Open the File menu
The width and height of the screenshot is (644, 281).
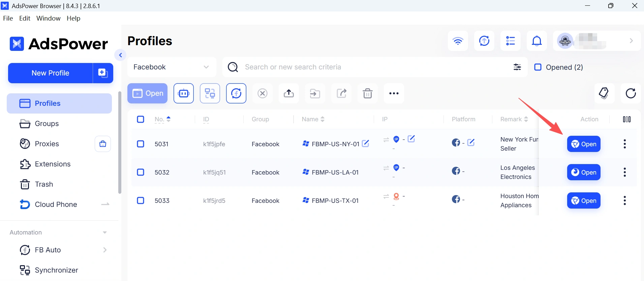click(x=8, y=18)
